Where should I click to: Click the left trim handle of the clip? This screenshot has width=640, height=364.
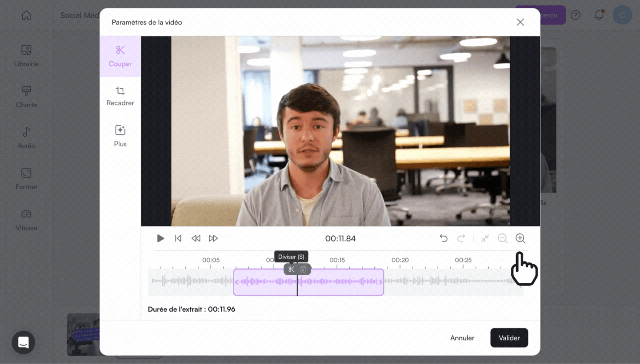click(x=237, y=282)
